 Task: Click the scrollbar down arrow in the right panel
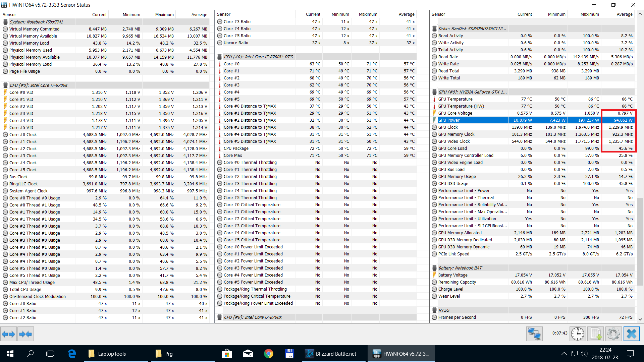(640, 319)
